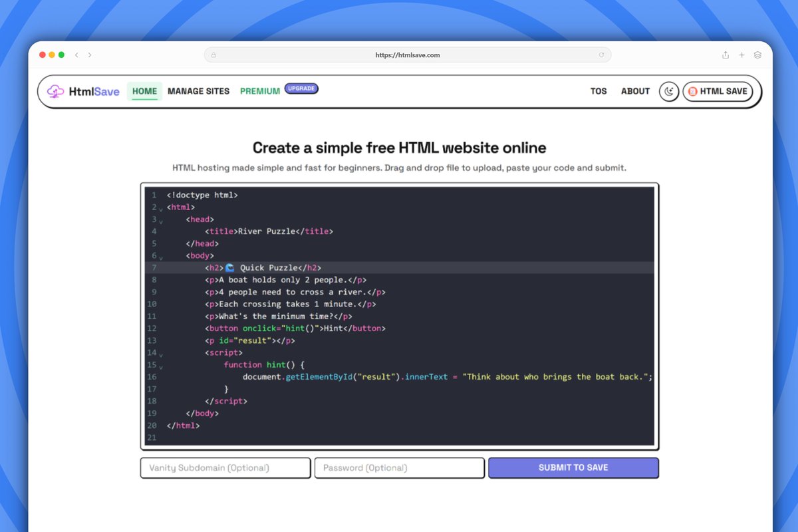Click the closing </body> tag line 19
The height and width of the screenshot is (532, 798).
click(202, 413)
